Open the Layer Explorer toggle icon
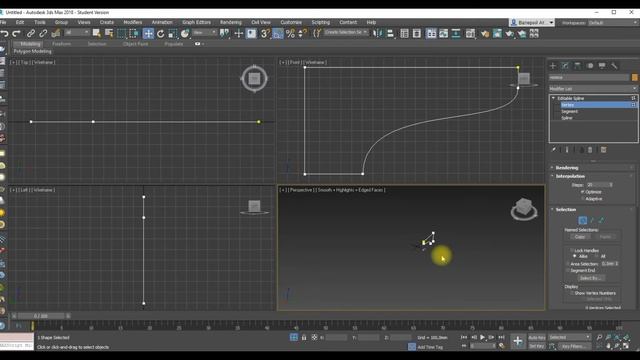Viewport: 640px width, 360px height. coord(417,33)
